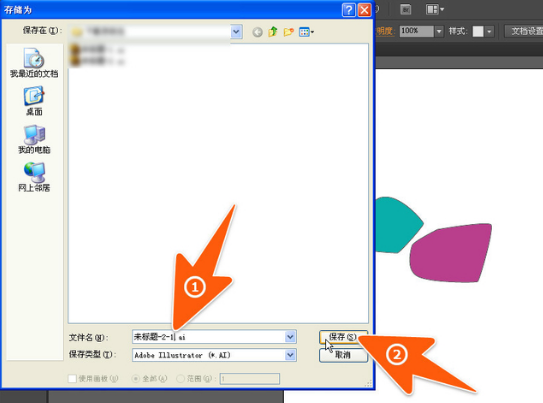Select the 全部 radio button
Viewport: 543px width, 403px height.
(136, 378)
